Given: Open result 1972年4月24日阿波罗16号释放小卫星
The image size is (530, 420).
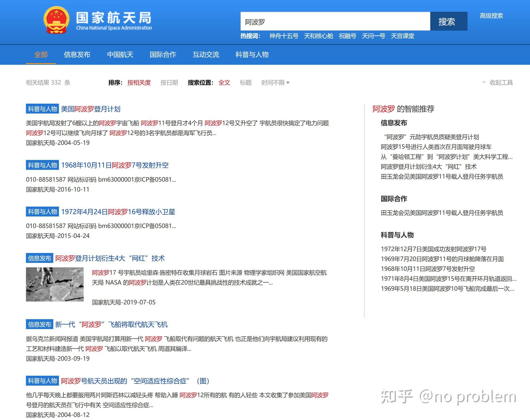Looking at the screenshot, I should click(x=118, y=212).
